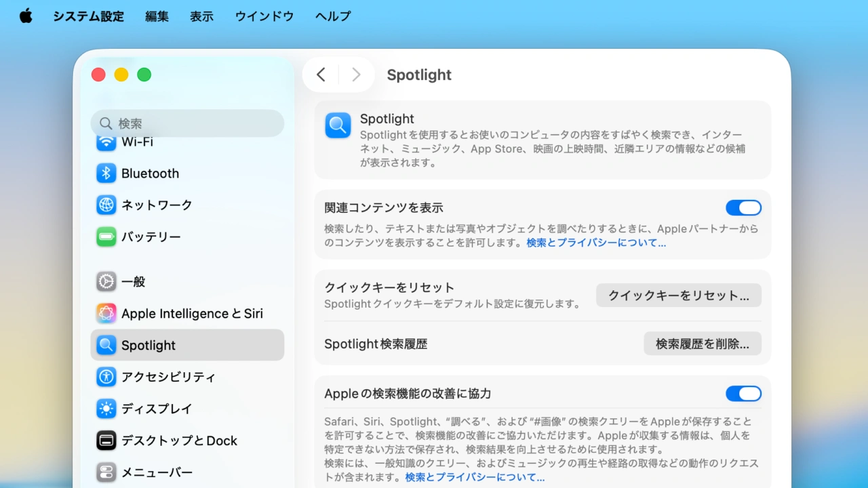Go back using the left navigation chevron
868x488 pixels.
[321, 75]
